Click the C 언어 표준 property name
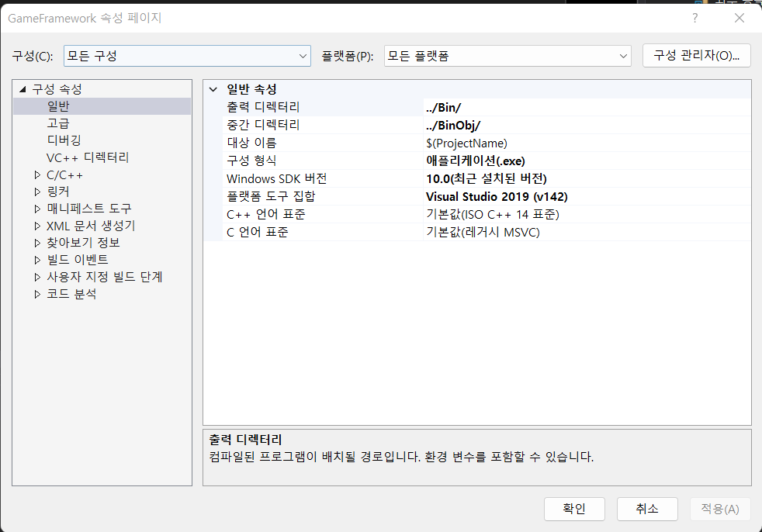The image size is (762, 532). coord(258,232)
